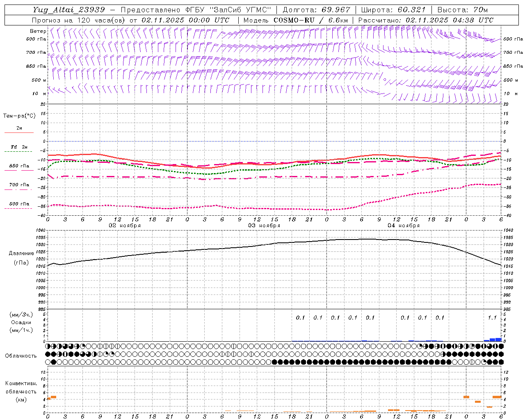Click the 'Долгота: 69.967' header value
Image resolution: width=525 pixels, height=420 pixels.
(317, 10)
